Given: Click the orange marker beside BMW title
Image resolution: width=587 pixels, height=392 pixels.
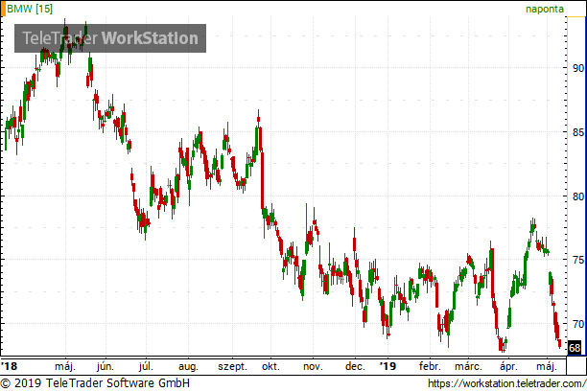Looking at the screenshot, I should 3,9.
